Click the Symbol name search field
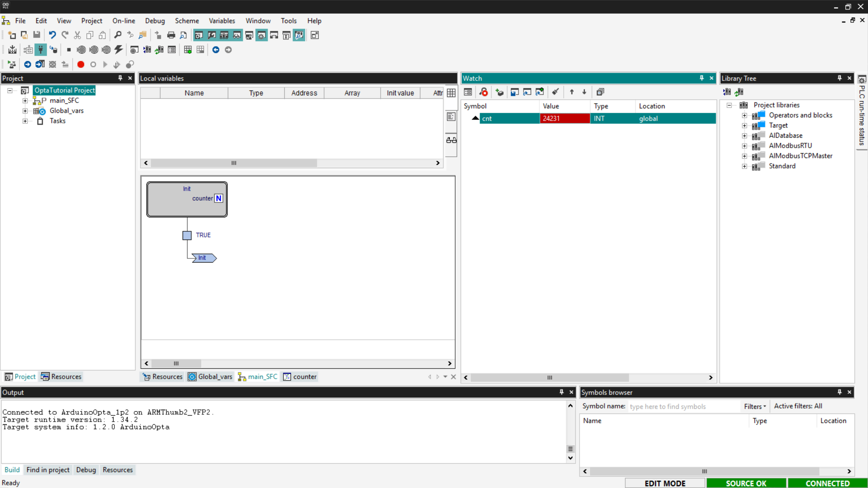This screenshot has height=488, width=868. coord(683,406)
